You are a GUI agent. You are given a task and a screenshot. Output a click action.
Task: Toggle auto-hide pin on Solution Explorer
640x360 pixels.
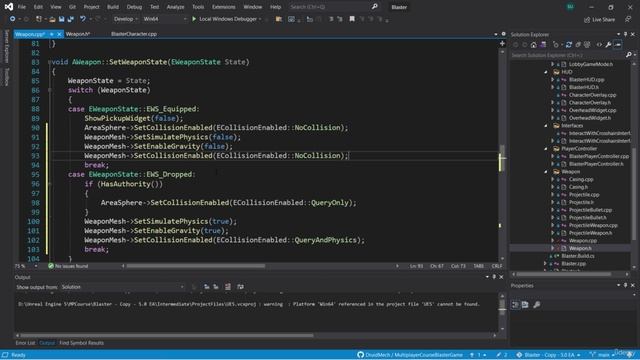click(x=625, y=34)
